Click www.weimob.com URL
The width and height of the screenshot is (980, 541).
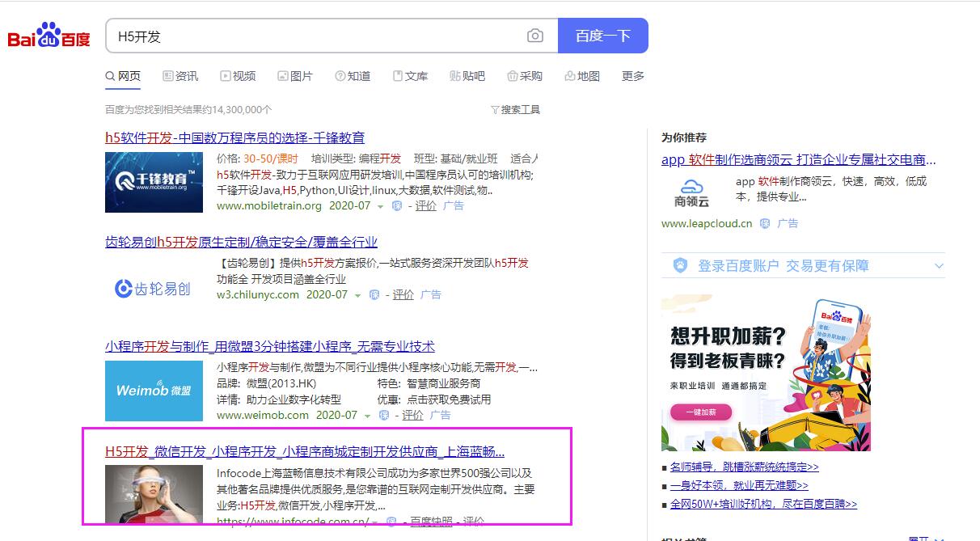[263, 415]
